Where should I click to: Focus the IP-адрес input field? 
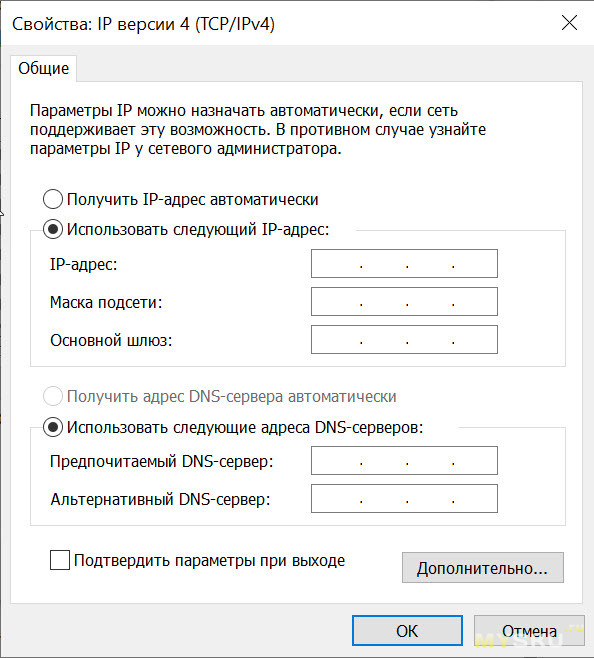(x=404, y=264)
